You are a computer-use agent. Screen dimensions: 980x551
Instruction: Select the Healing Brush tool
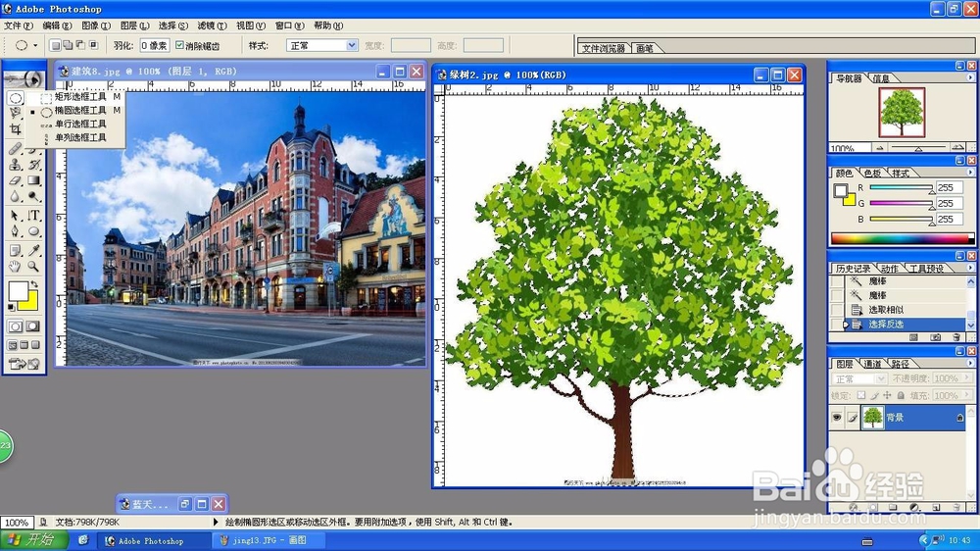click(x=15, y=148)
